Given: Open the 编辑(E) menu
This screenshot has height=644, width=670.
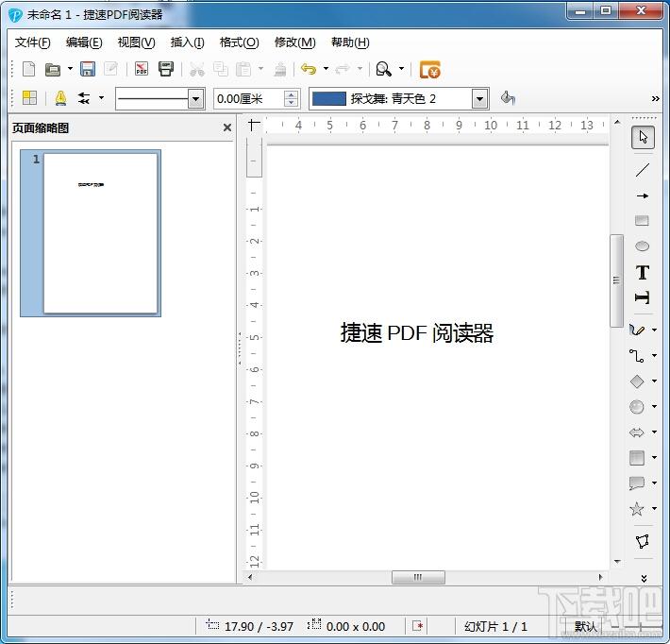Looking at the screenshot, I should 84,42.
